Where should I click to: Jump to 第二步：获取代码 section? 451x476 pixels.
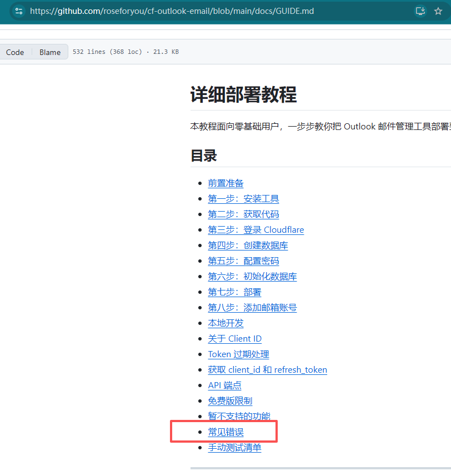click(243, 214)
